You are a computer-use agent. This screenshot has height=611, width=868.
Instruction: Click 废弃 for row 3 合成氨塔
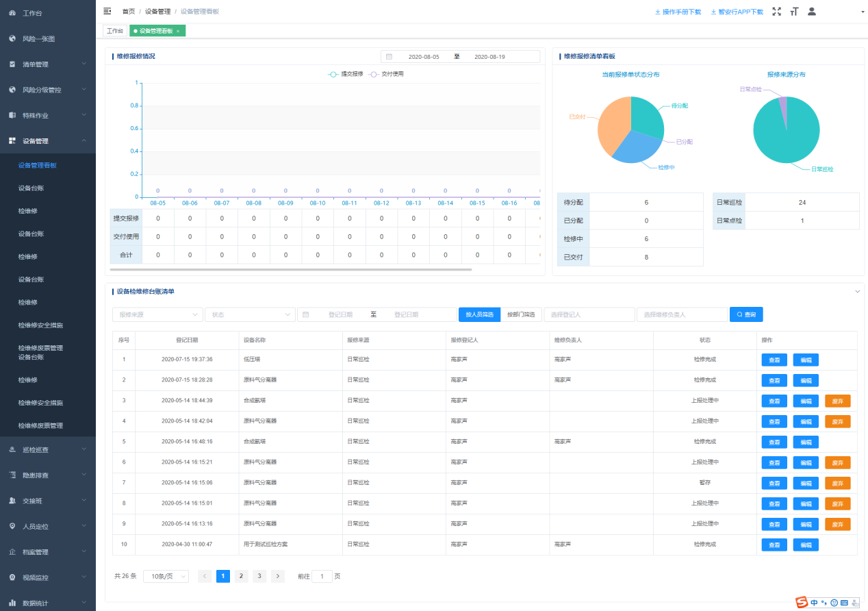[837, 401]
